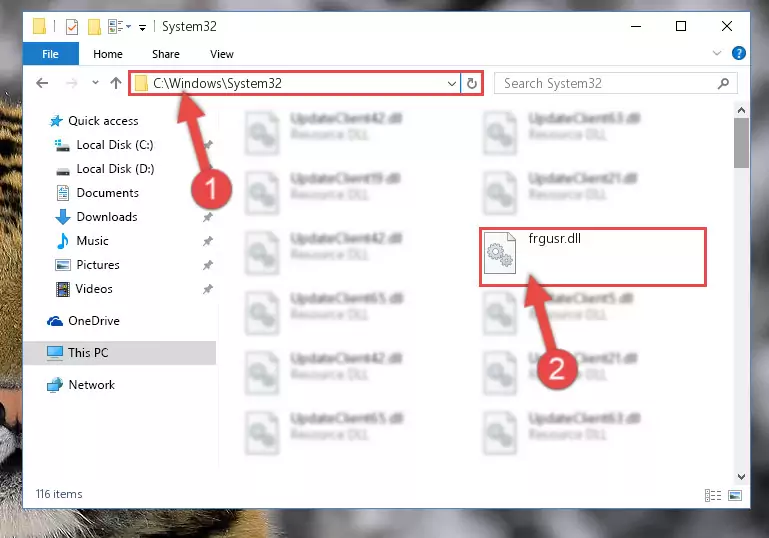Screen dimensions: 769x538
Task: Click the New Folder quick access icon
Action: 94,26
